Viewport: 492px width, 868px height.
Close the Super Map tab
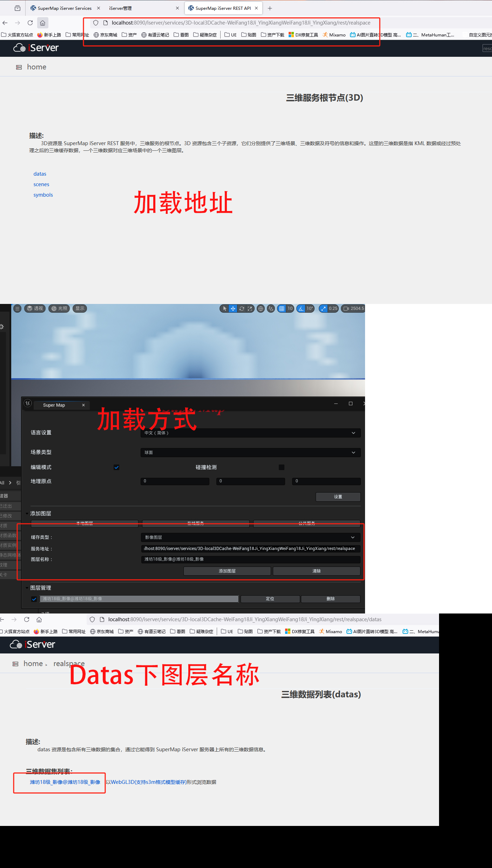coord(83,405)
